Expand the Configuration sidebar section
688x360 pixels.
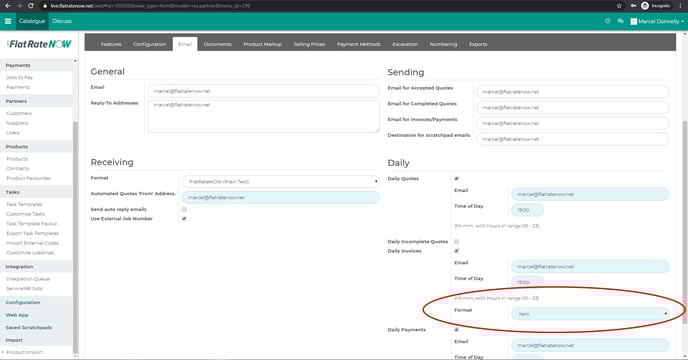click(23, 302)
